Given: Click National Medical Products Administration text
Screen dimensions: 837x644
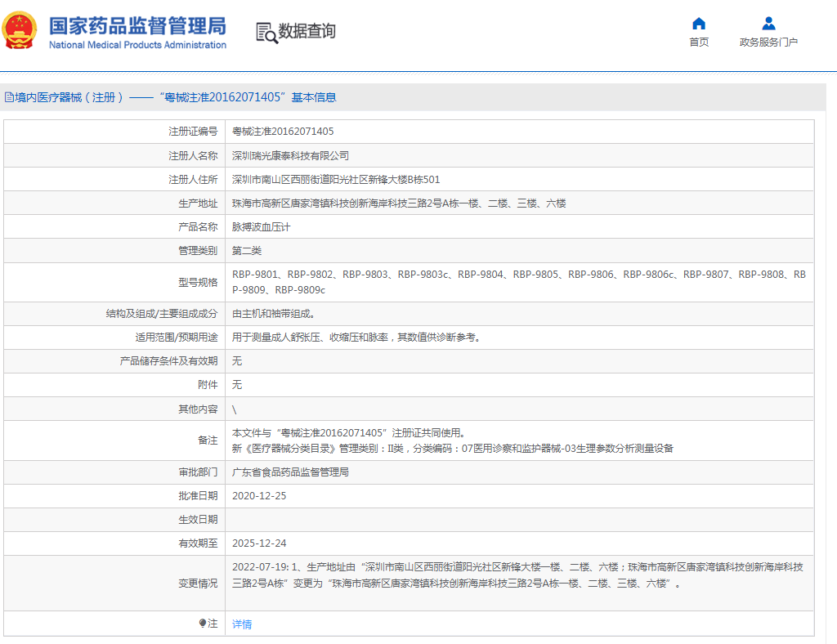Looking at the screenshot, I should [137, 45].
